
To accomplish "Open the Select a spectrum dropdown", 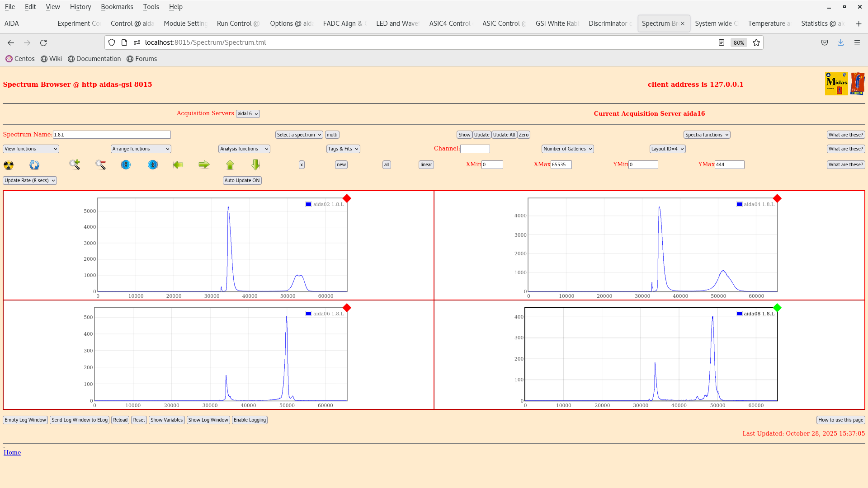I will tap(299, 134).
